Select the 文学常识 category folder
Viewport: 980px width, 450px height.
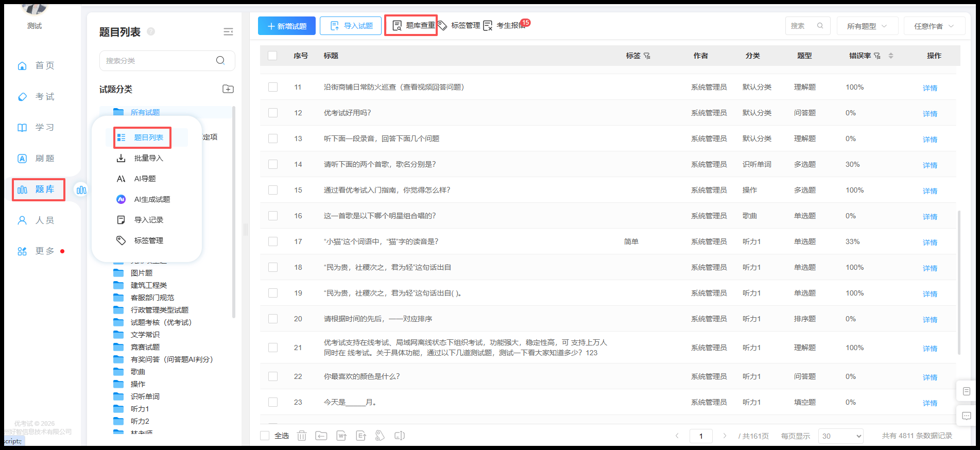coord(145,335)
